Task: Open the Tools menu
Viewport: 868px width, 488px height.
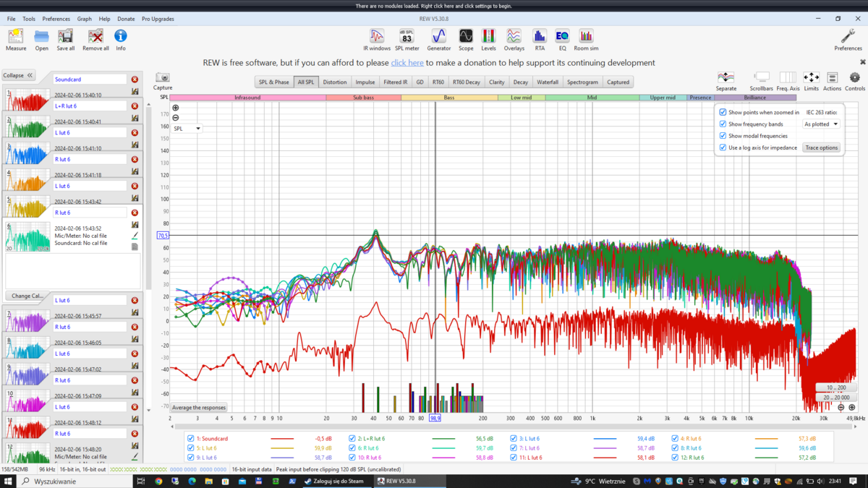Action: pyautogui.click(x=28, y=19)
